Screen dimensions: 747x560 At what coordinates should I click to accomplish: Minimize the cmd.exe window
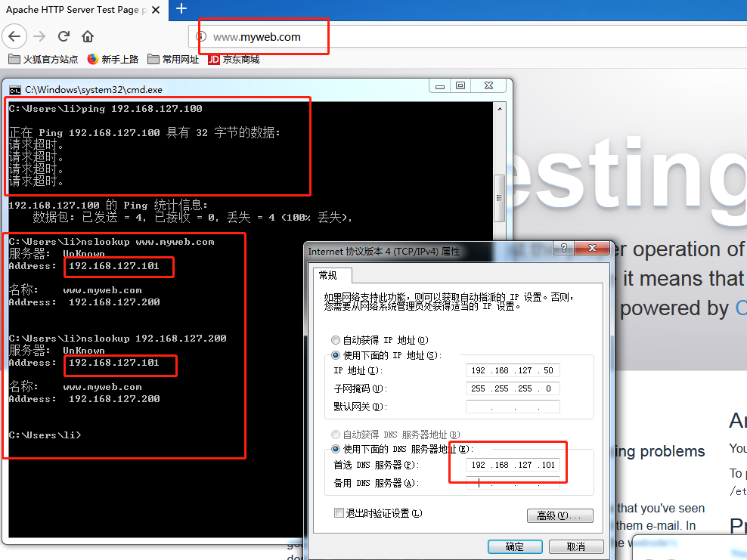pos(440,86)
